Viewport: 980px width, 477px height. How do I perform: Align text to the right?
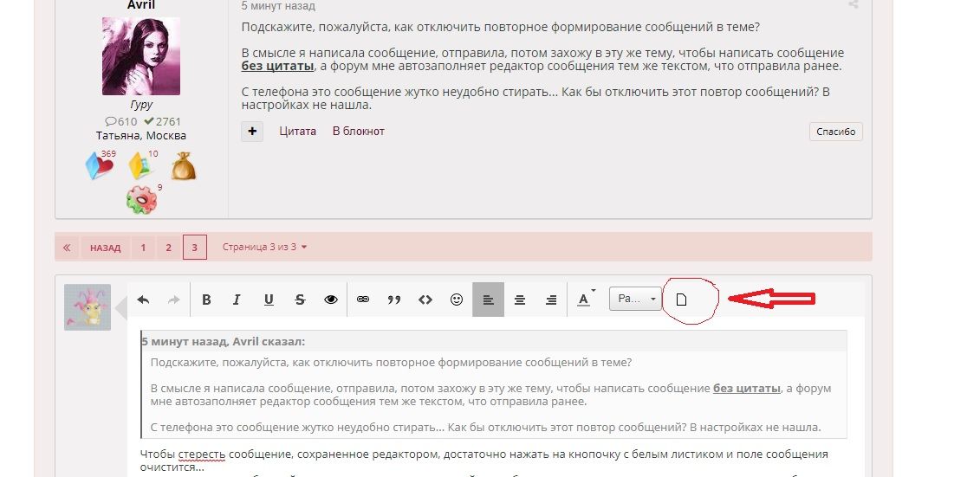pos(551,300)
